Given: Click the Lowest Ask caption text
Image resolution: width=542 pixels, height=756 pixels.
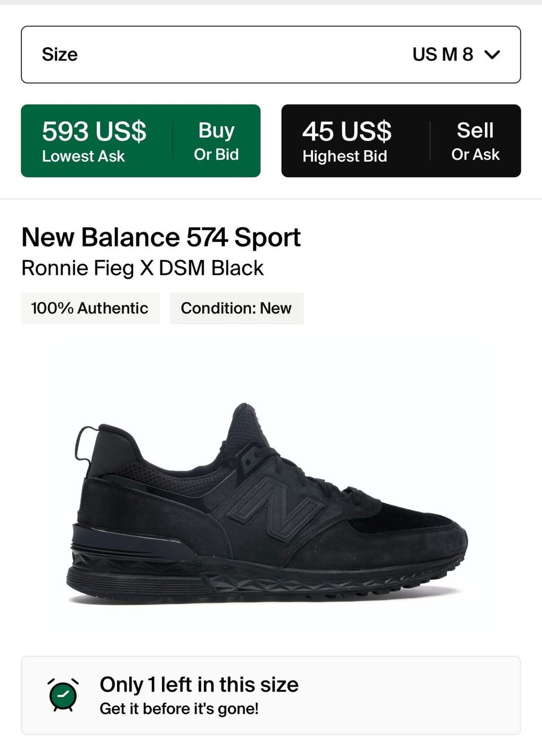Looking at the screenshot, I should pos(84,157).
